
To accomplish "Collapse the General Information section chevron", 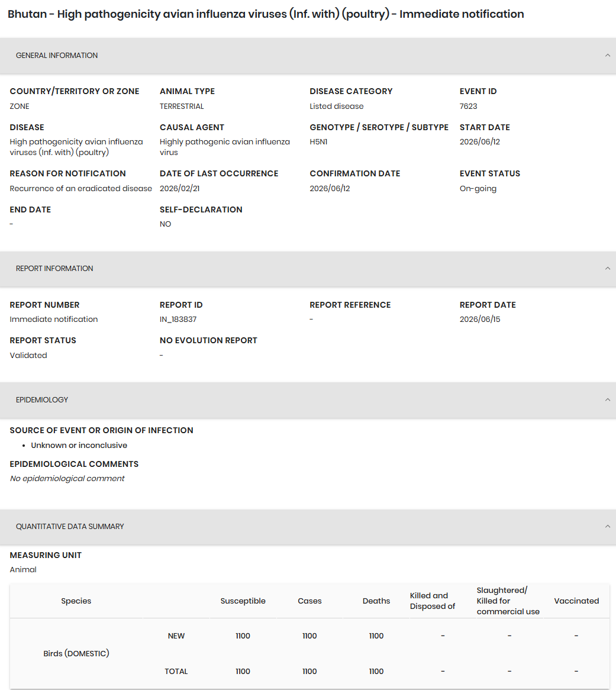I will [x=608, y=56].
